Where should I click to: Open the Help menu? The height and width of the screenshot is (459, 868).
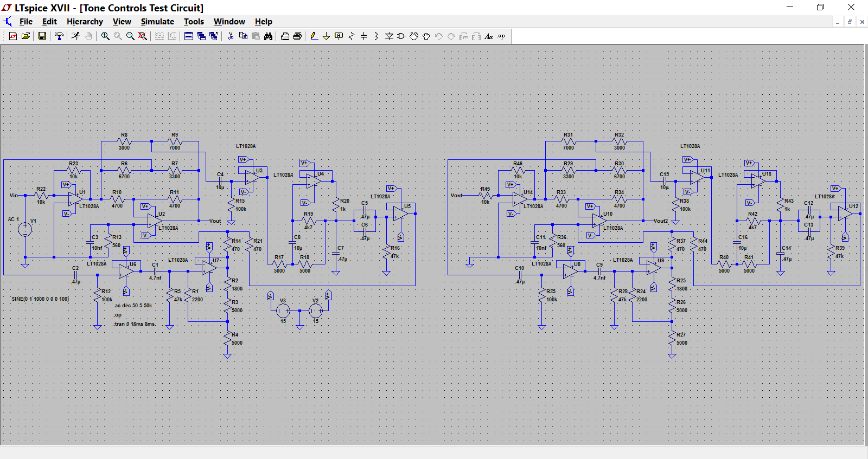click(264, 22)
